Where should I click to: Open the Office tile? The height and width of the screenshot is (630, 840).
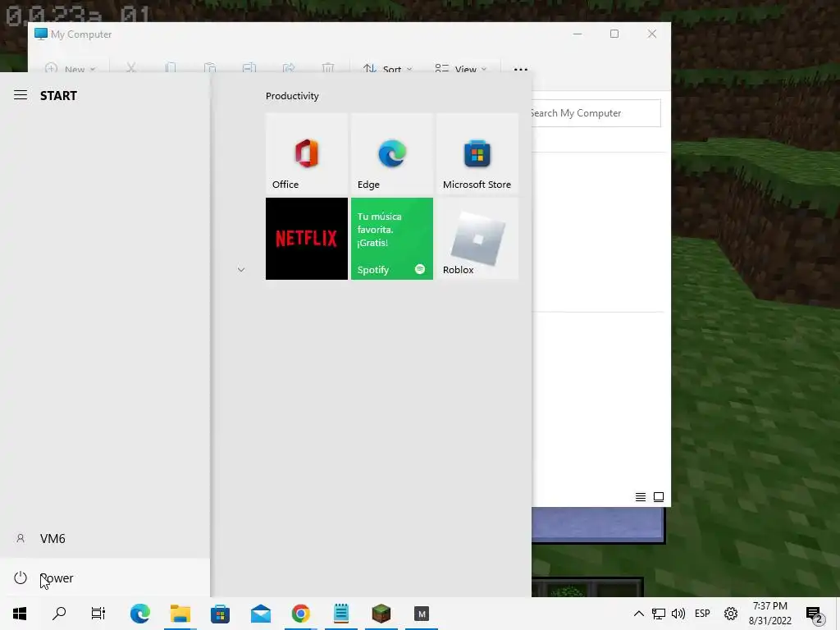coord(307,153)
